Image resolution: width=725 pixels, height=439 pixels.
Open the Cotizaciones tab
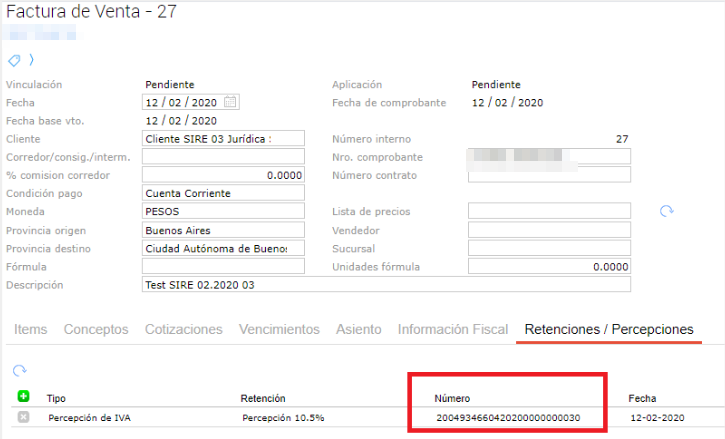[184, 329]
